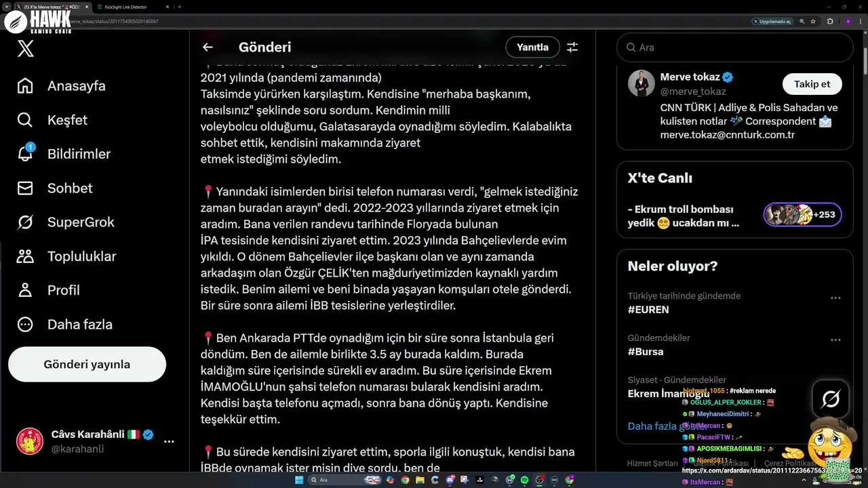The width and height of the screenshot is (868, 488).
Task: Open account options dots beside Câvs Karahânli
Action: (x=169, y=441)
